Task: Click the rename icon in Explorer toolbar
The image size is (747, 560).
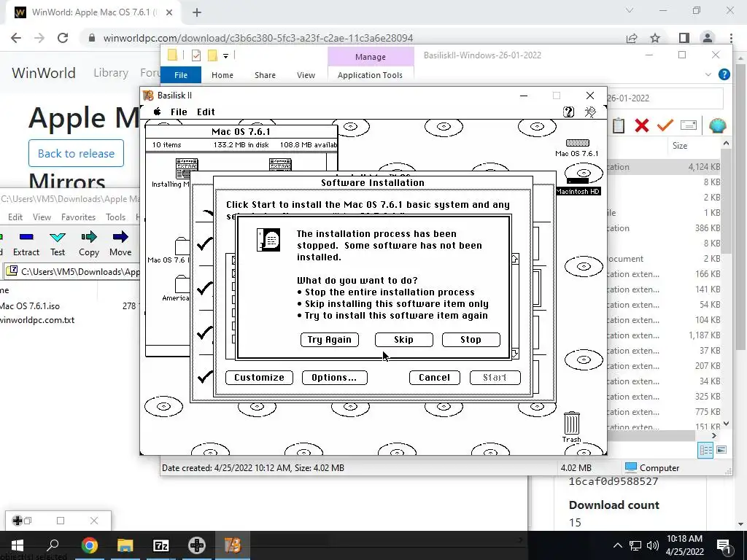Action: point(689,125)
